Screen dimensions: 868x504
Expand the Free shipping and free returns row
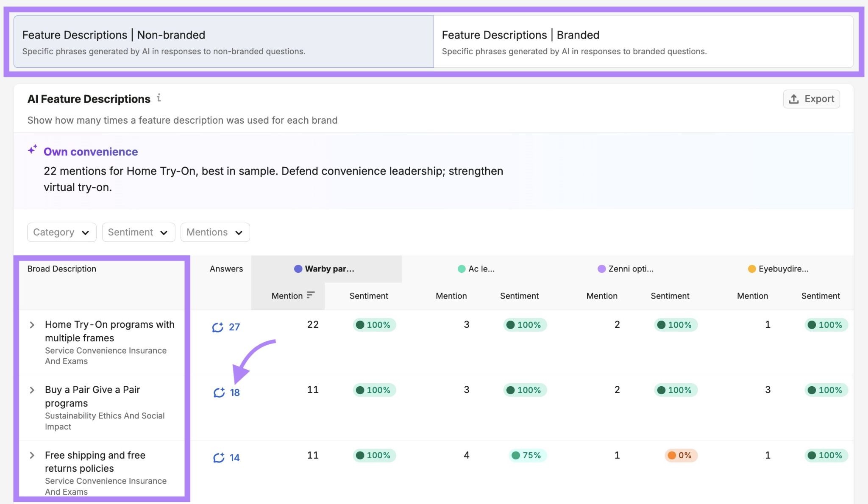click(x=32, y=455)
